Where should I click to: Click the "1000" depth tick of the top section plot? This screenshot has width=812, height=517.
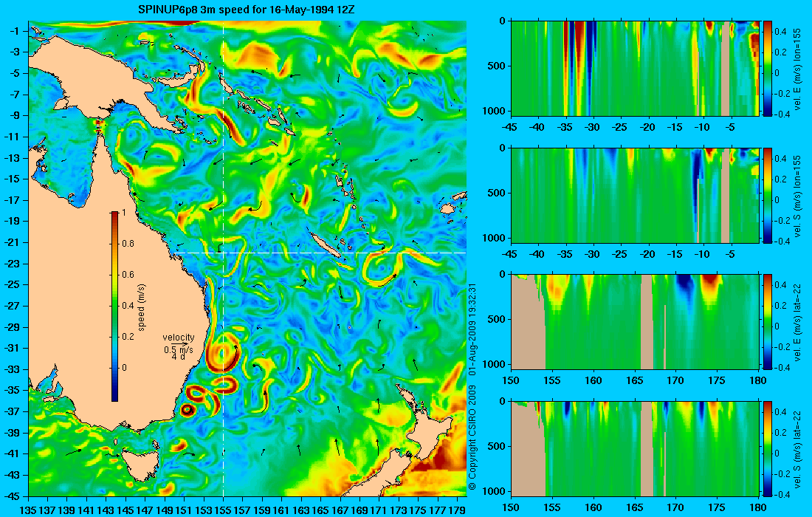tap(494, 111)
